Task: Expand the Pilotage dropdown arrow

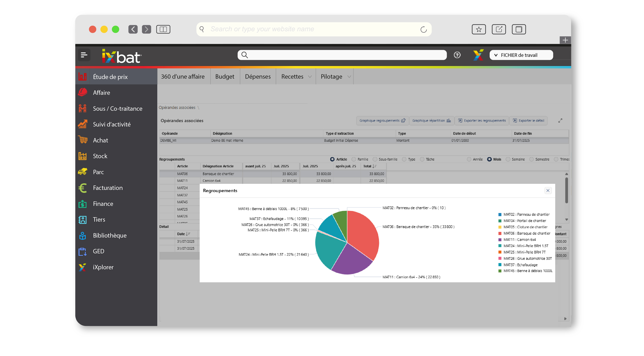Action: pos(349,77)
